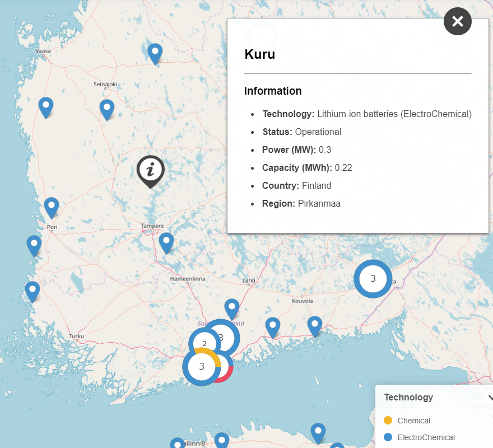Click the yellow Chemical legend swatch

[388, 421]
